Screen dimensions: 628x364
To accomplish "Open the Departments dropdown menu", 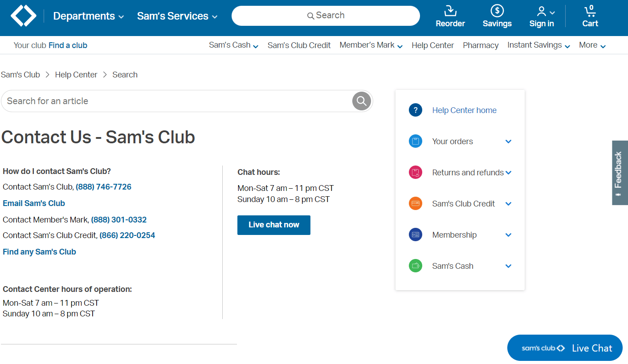I will [89, 16].
